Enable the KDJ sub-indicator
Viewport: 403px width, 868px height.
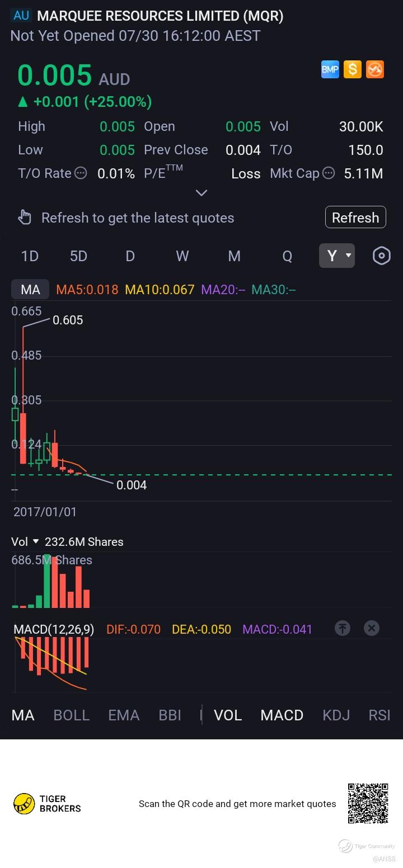coord(336,715)
